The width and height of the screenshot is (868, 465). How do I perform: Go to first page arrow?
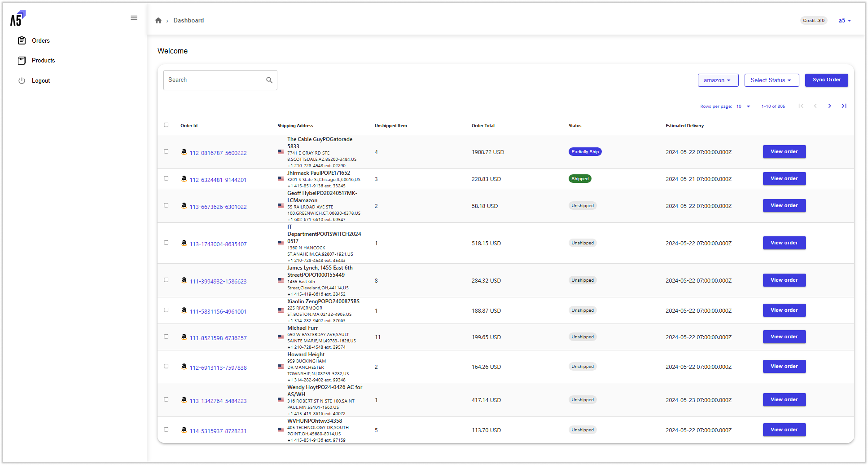(801, 106)
